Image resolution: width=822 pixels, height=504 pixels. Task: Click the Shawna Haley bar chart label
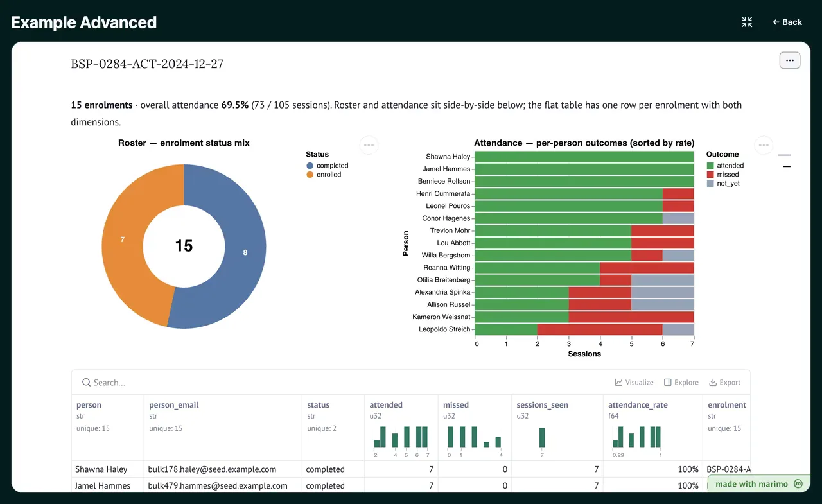(x=448, y=157)
